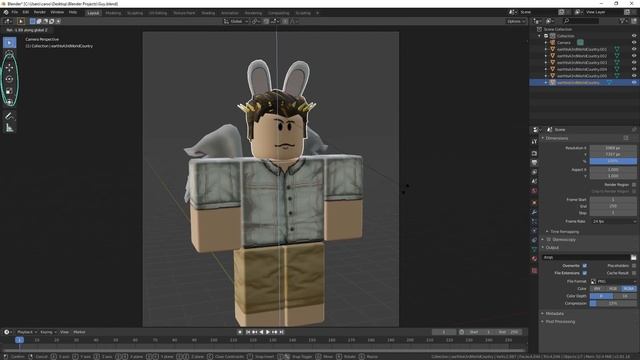Open the Playback dropdown in timeline
640x360 pixels.
(x=27, y=332)
